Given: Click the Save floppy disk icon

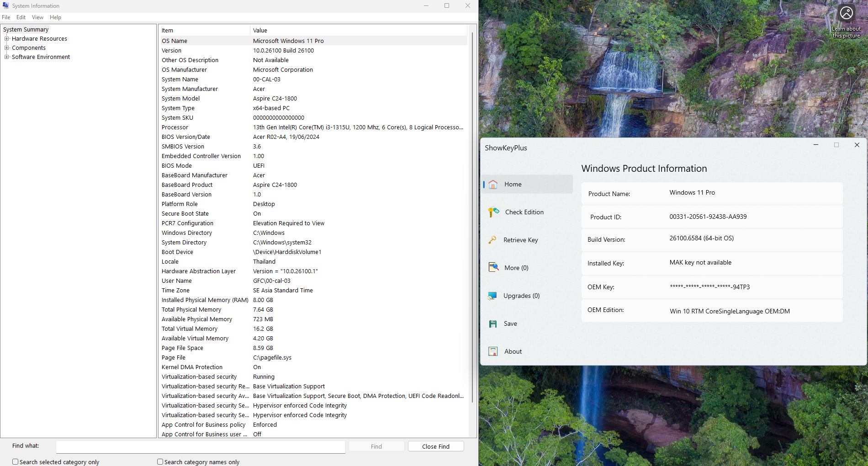Looking at the screenshot, I should [x=493, y=323].
